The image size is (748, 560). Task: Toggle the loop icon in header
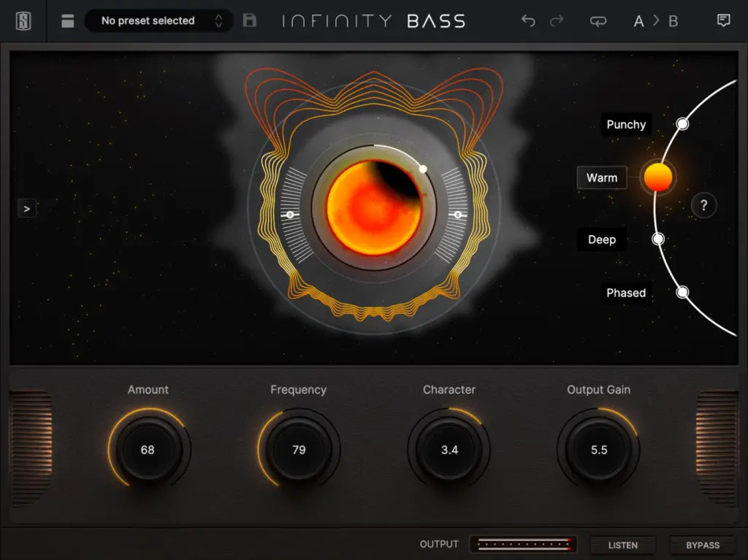click(x=598, y=20)
